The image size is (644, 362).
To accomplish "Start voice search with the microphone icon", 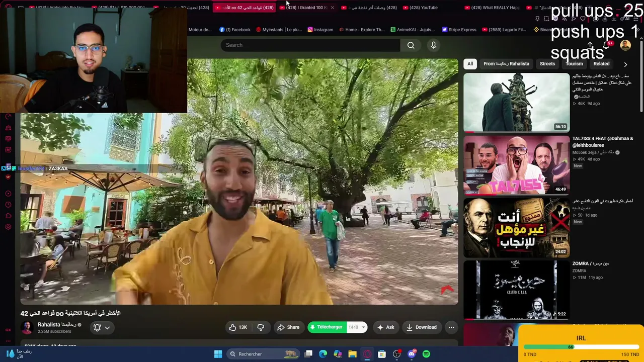I will [433, 45].
